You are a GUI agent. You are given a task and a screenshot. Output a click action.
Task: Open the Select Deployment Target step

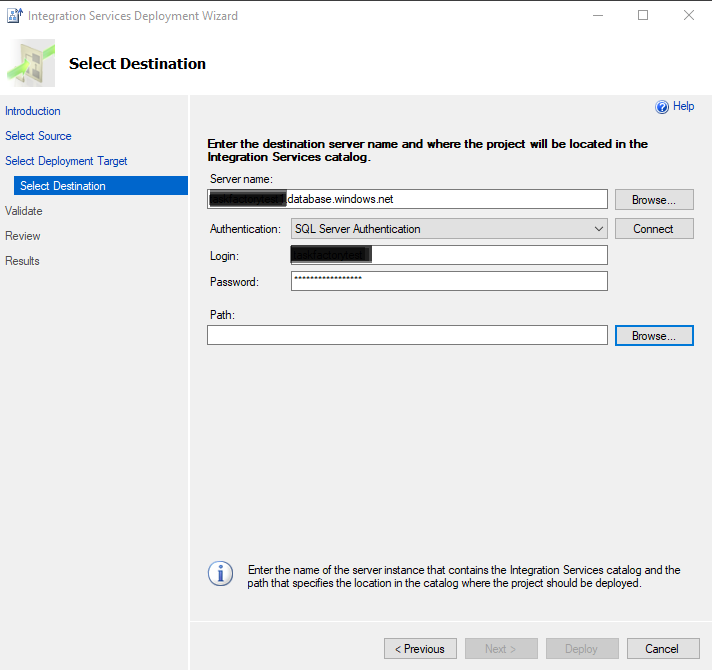pyautogui.click(x=66, y=161)
